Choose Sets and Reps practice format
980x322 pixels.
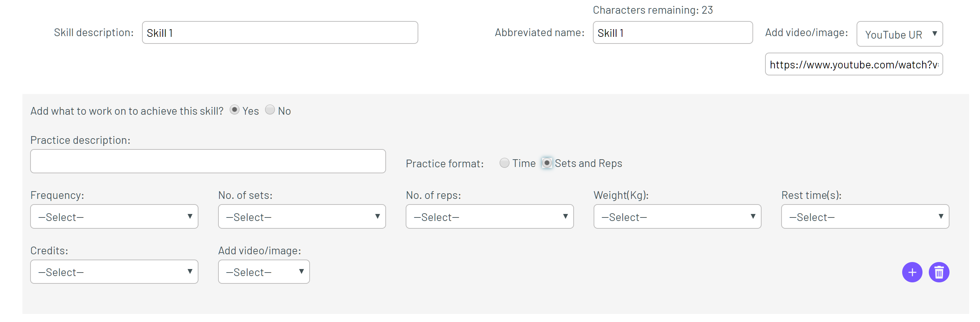[547, 163]
